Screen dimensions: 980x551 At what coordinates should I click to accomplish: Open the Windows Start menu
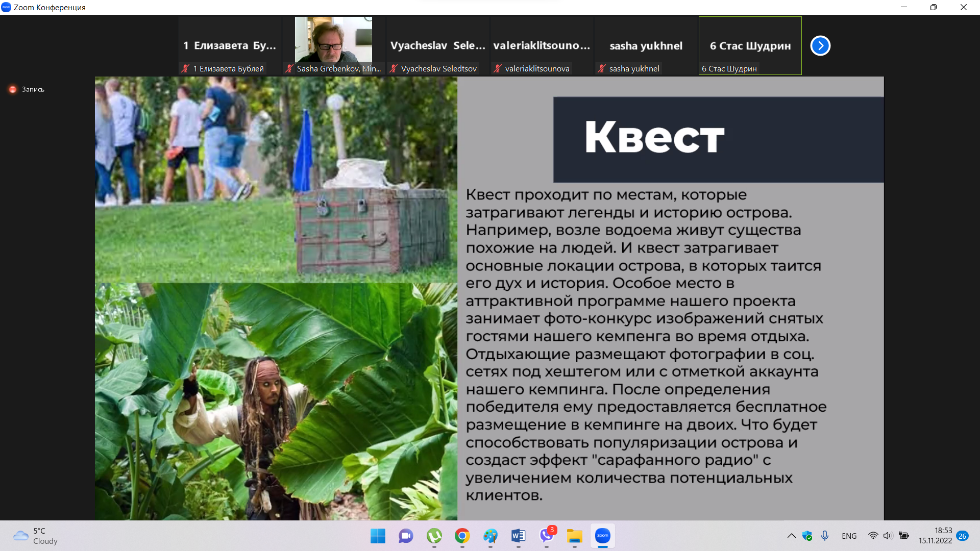378,536
